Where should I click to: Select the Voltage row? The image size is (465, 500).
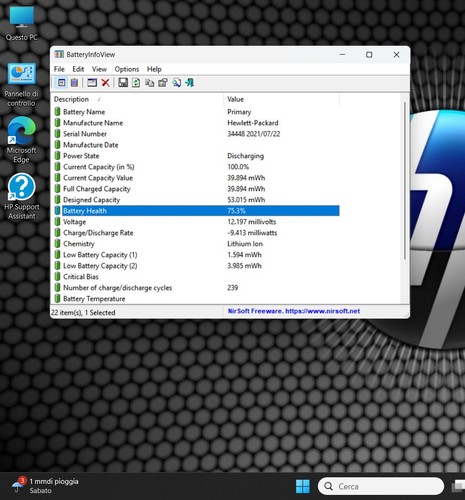pos(197,222)
